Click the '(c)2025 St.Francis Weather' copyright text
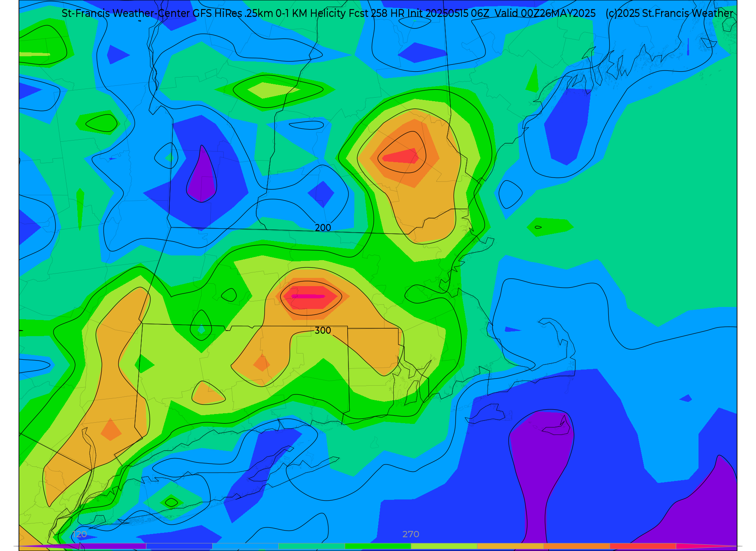Viewport: 756px width, 551px height. pyautogui.click(x=669, y=13)
